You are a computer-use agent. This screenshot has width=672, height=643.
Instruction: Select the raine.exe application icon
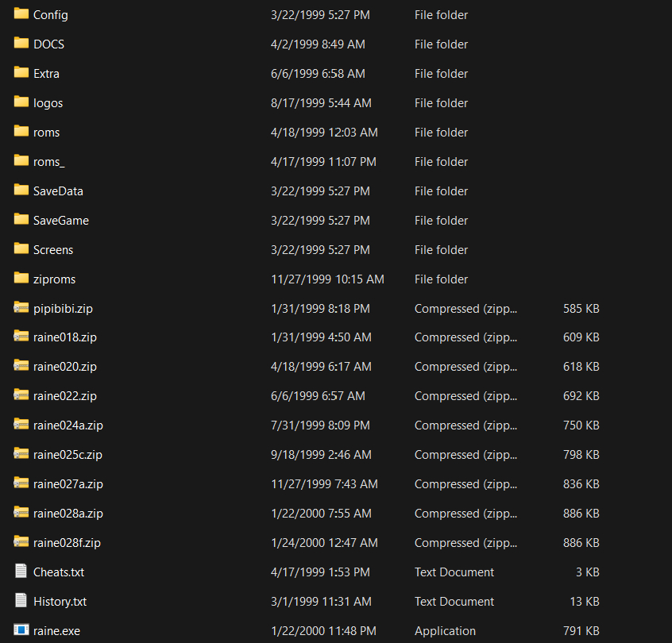tap(21, 631)
